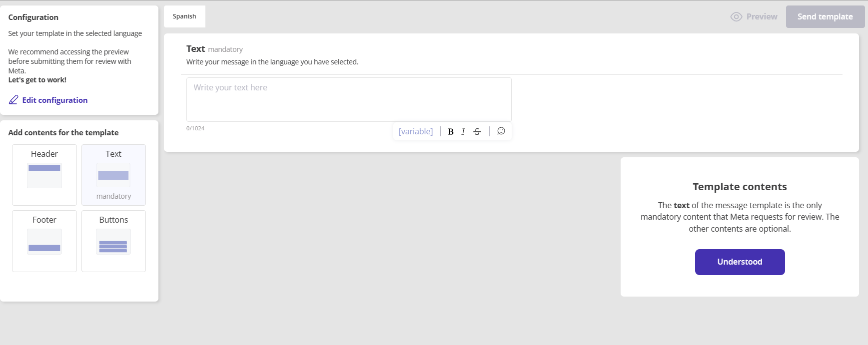Apply italic formatting to the message
The width and height of the screenshot is (868, 345).
[463, 132]
